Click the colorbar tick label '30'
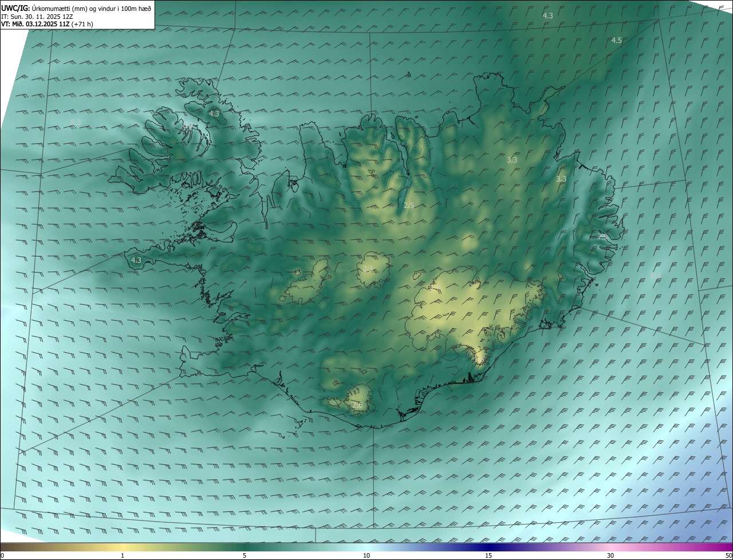 (x=610, y=555)
